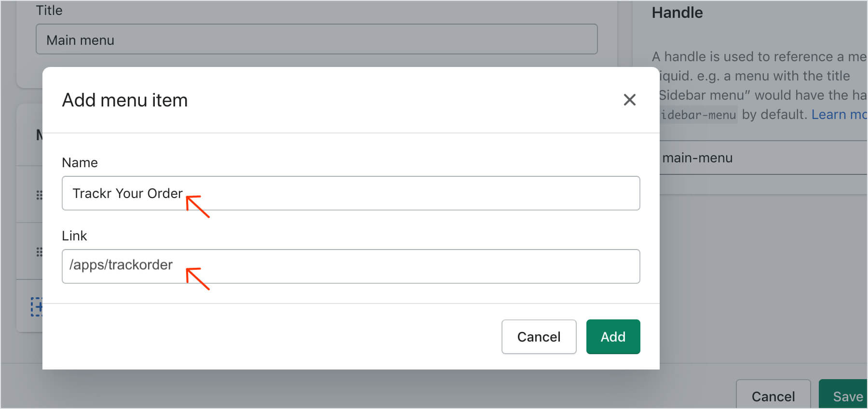Click the Link field label
The image size is (868, 409).
tap(74, 236)
